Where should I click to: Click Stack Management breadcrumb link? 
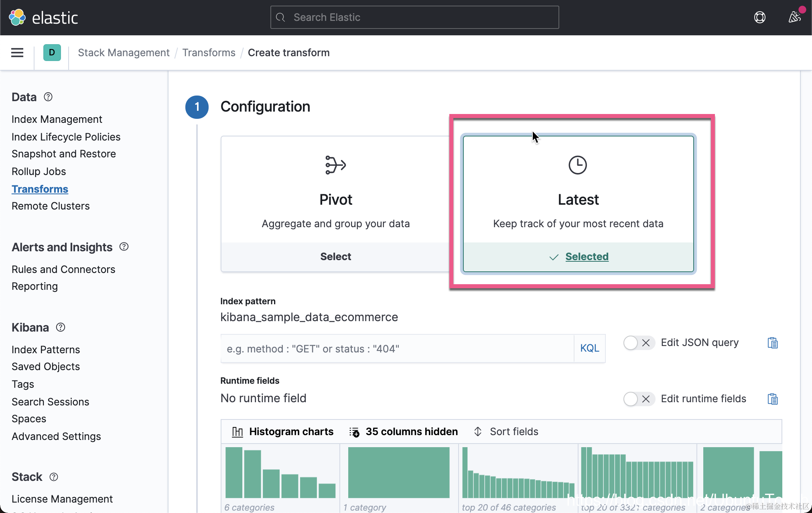coord(124,53)
